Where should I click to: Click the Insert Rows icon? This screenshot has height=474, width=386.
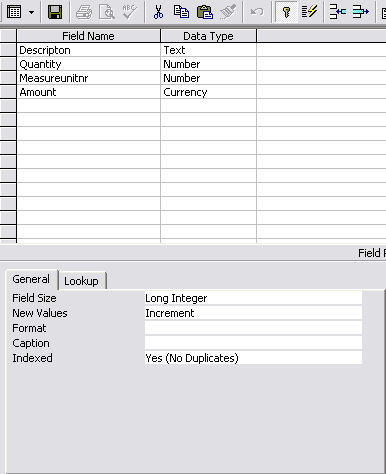click(x=338, y=12)
